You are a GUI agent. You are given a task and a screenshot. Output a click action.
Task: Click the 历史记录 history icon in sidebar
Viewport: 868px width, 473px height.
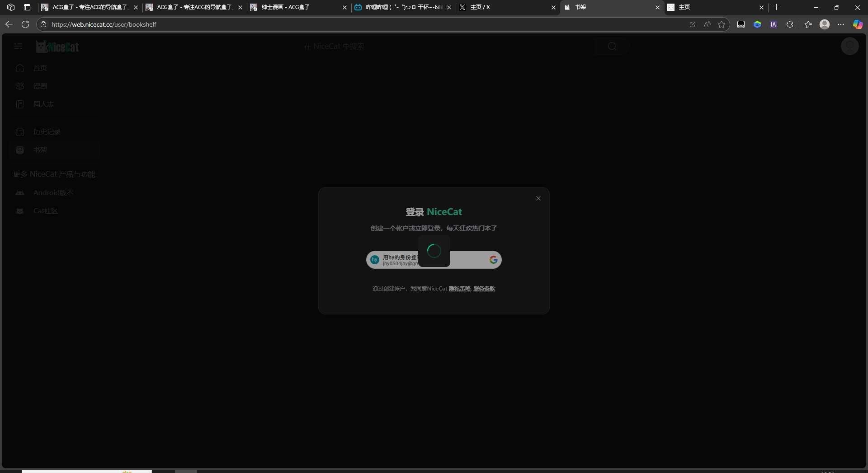pyautogui.click(x=20, y=132)
